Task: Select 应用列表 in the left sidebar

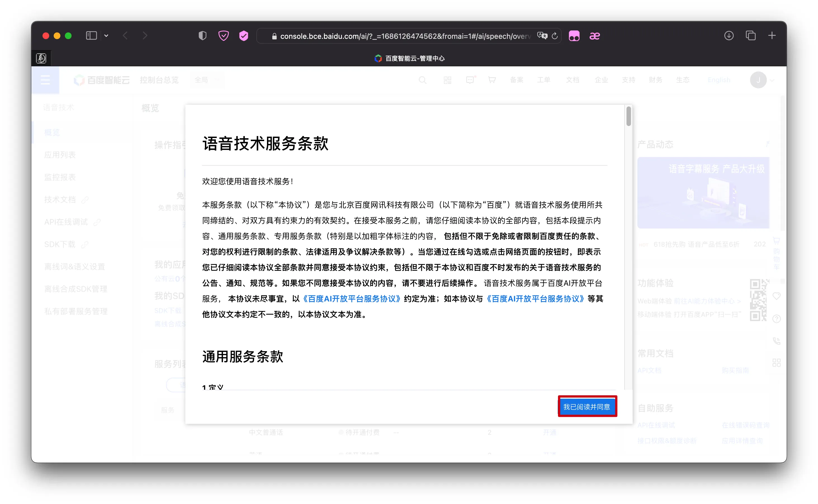Action: pyautogui.click(x=60, y=155)
